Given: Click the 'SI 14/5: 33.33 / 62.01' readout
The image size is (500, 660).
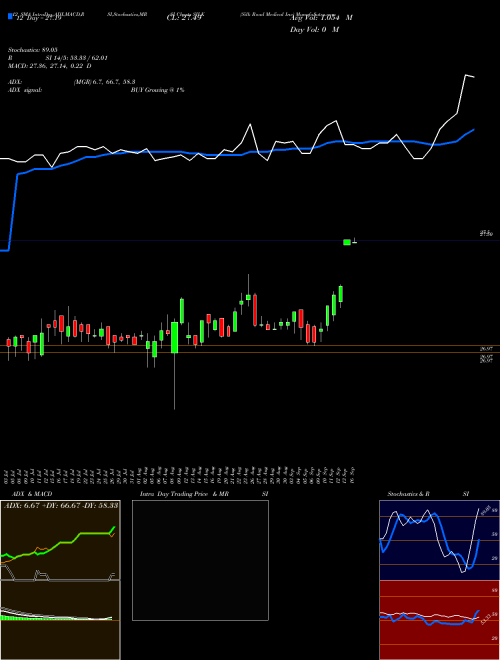Looking at the screenshot, I should pos(77,58).
